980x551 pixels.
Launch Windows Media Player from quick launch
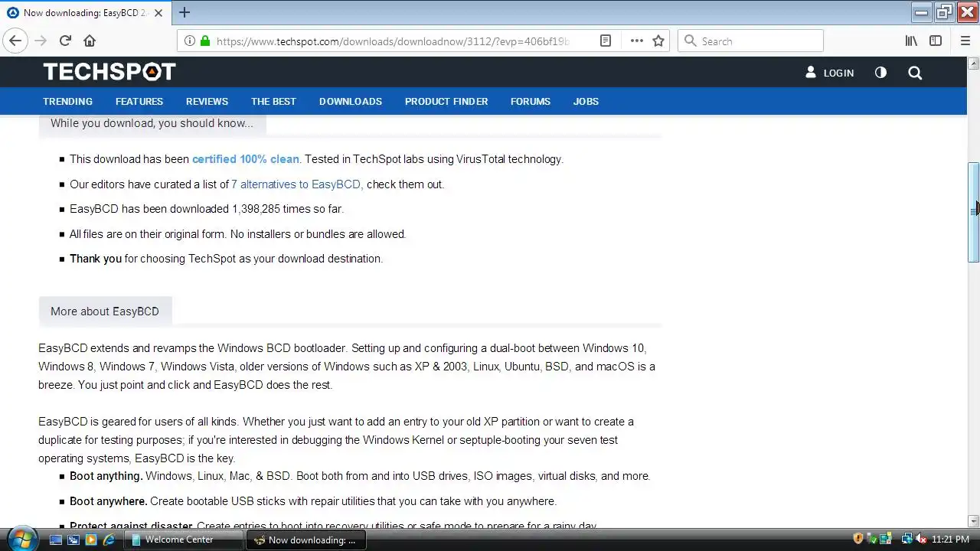91,540
